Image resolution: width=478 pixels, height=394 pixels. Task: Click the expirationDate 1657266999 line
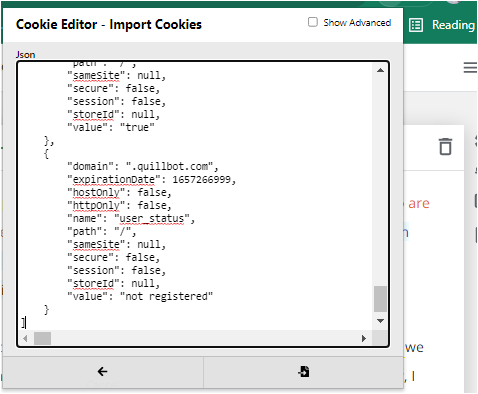coord(152,180)
